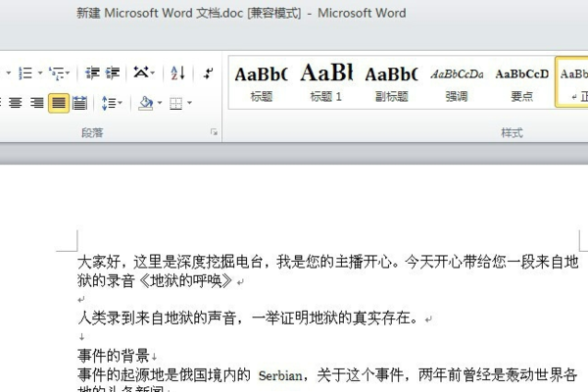Open the Asian layout dropdown
This screenshot has width=588, height=392.
coord(144,73)
